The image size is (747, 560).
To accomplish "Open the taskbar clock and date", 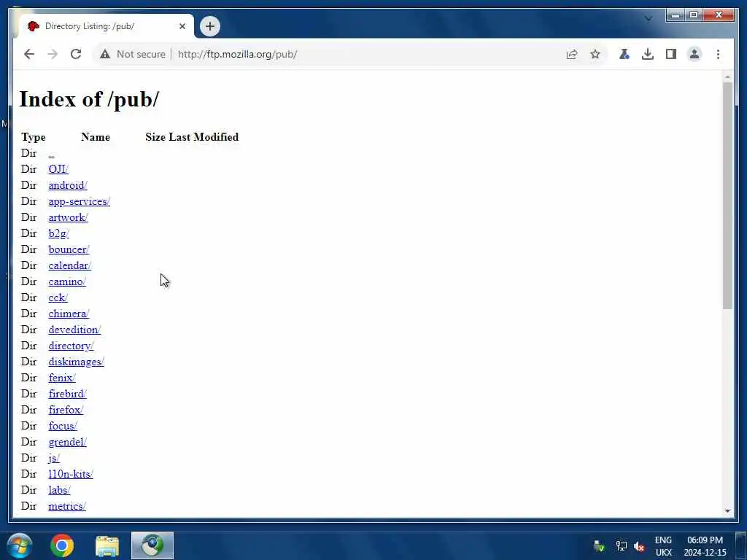I will click(x=705, y=546).
